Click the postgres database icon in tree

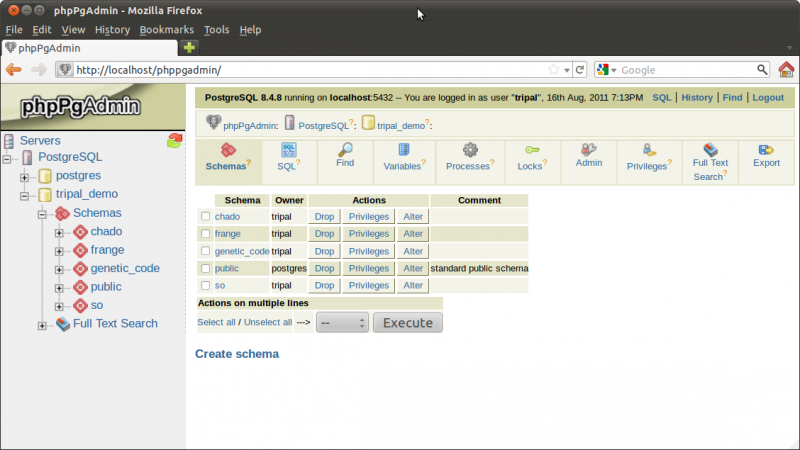point(45,176)
